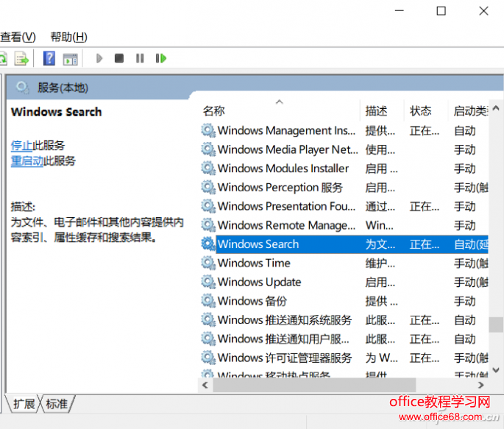Click the 服务(本地) header magnifier icon
504x429 pixels.
23,87
